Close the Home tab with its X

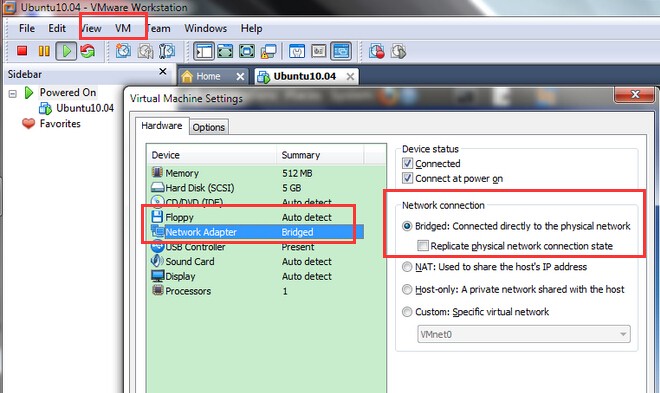[240, 77]
